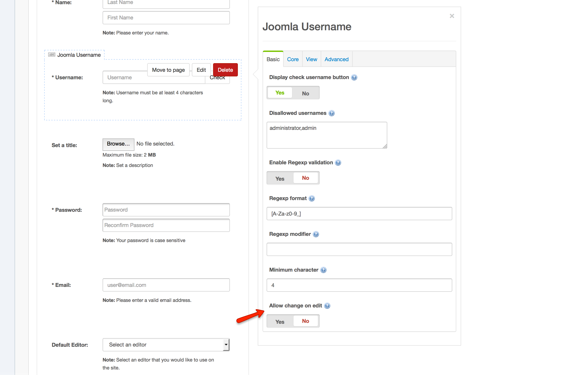Open the Advanced tab
Screen dimensions: 588x375
coord(336,59)
